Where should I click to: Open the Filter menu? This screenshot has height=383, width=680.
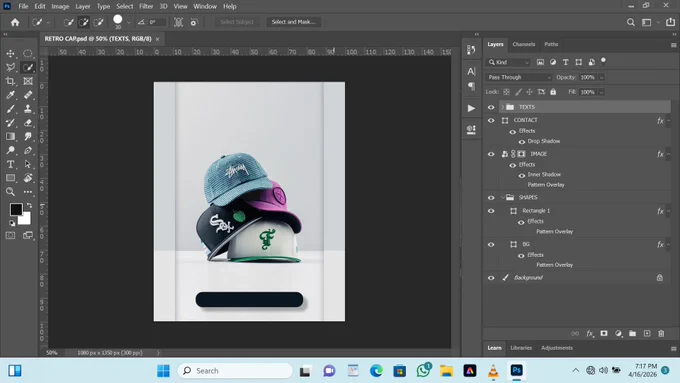coord(146,7)
